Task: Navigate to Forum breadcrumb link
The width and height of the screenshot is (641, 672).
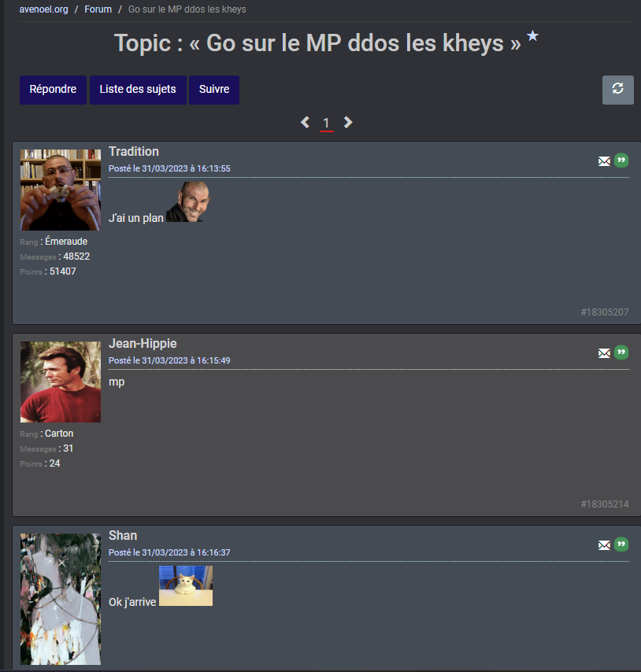Action: click(98, 9)
